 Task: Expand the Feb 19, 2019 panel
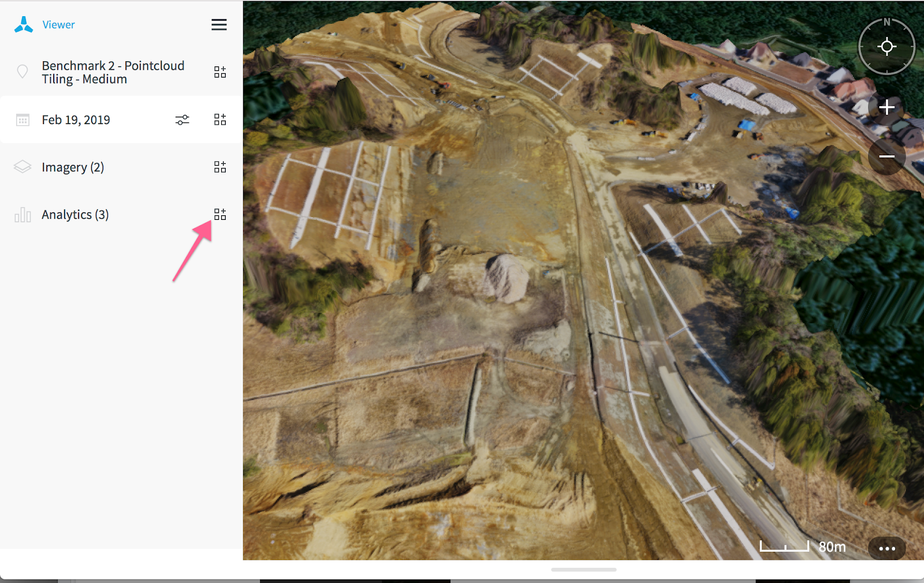pos(220,119)
